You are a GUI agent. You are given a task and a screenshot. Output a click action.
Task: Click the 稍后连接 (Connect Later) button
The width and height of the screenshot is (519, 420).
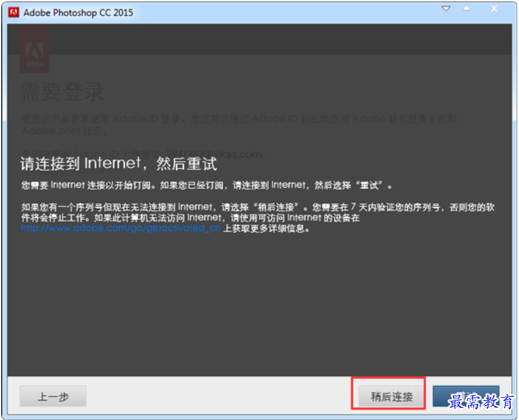tap(391, 396)
